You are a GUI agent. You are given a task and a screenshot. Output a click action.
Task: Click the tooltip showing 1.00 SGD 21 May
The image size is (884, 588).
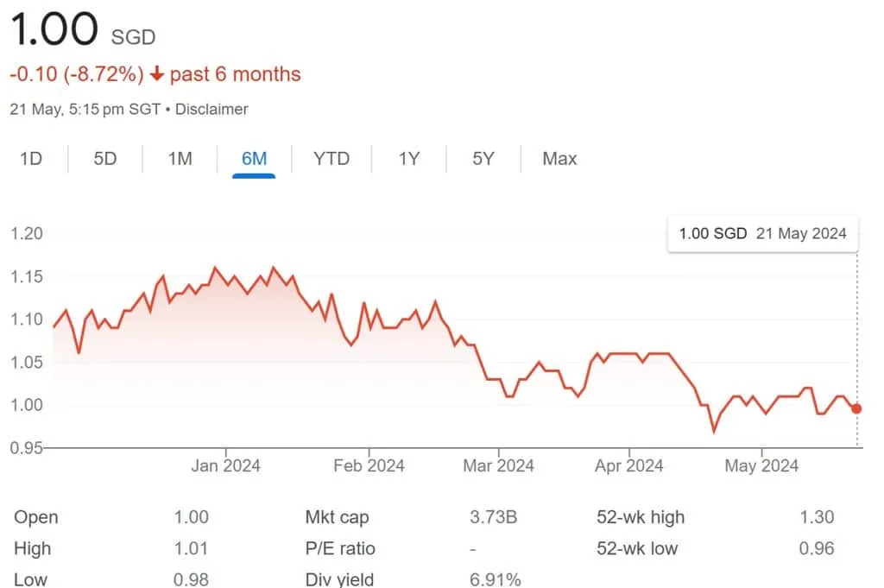click(x=762, y=233)
